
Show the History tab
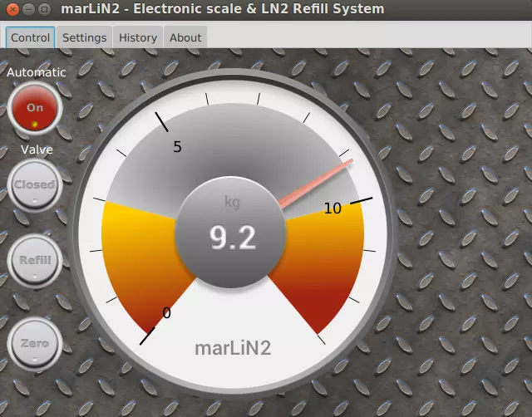tap(138, 37)
